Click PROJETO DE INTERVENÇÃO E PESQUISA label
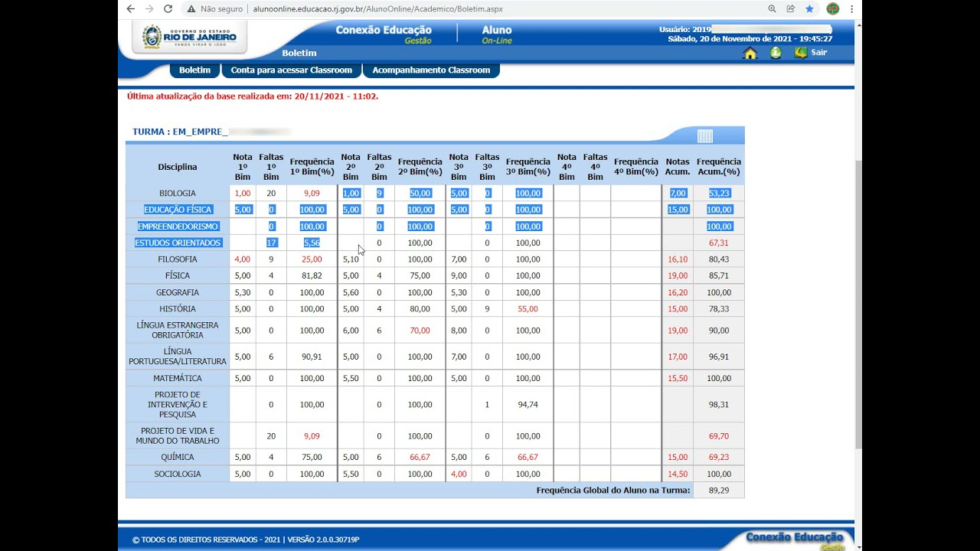The height and width of the screenshot is (551, 980). (178, 405)
